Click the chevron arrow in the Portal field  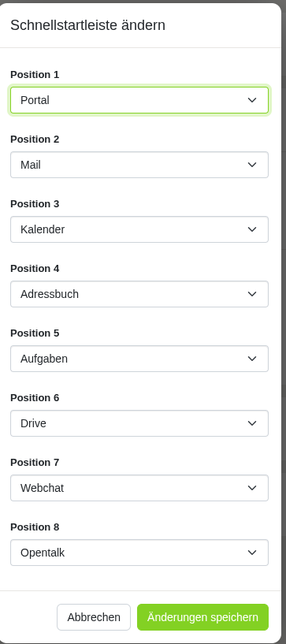[252, 100]
